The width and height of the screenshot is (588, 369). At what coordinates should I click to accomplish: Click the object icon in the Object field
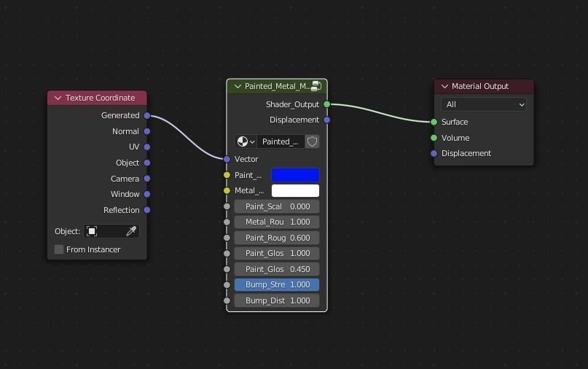tap(92, 231)
